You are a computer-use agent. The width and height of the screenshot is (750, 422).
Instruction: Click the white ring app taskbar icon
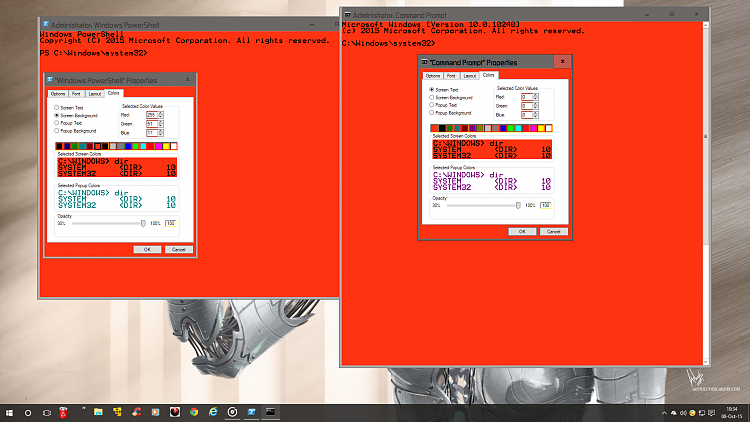pos(232,412)
